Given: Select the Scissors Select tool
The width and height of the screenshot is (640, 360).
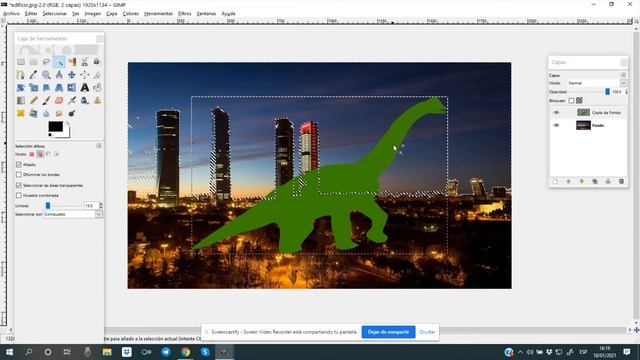Looking at the screenshot, I should [x=84, y=62].
